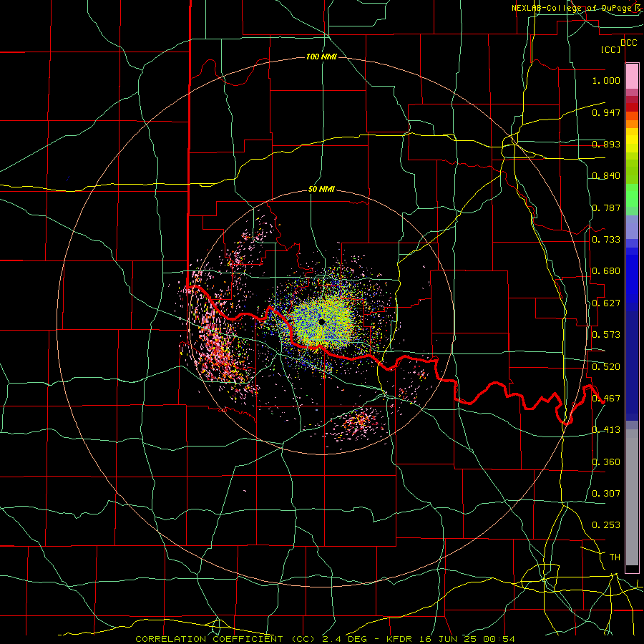Click the black radar site dot at center
644x644 pixels.
pyautogui.click(x=321, y=321)
